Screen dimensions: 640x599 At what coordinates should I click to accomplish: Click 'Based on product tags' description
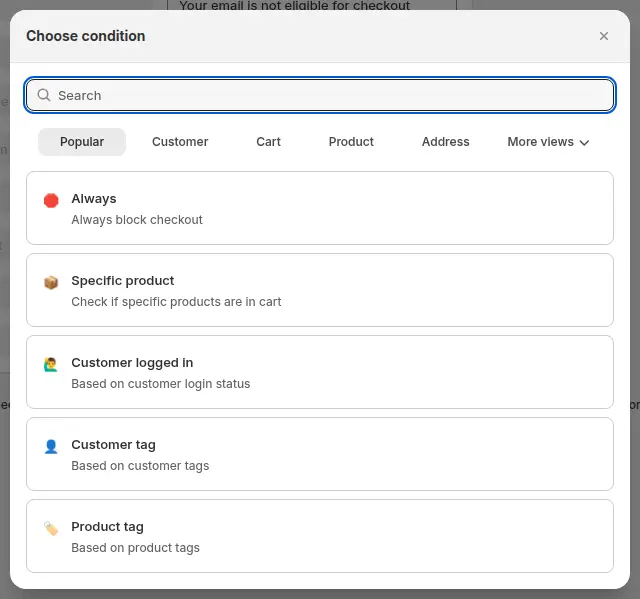(x=136, y=548)
